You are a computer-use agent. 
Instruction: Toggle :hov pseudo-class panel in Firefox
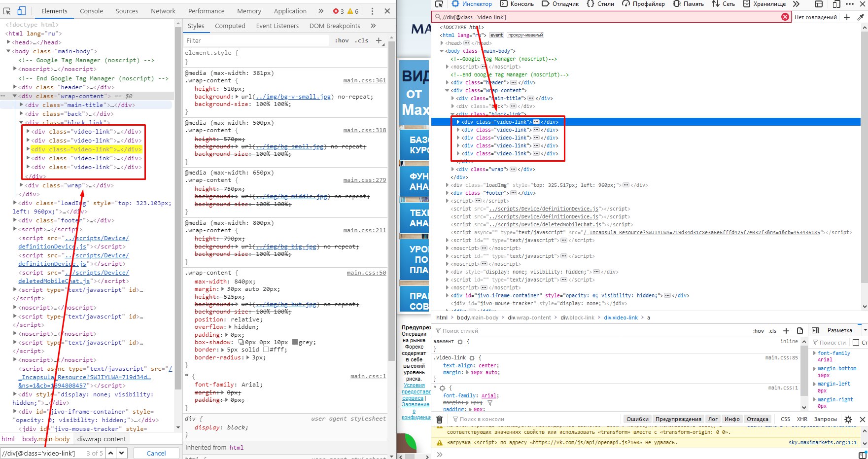click(759, 331)
